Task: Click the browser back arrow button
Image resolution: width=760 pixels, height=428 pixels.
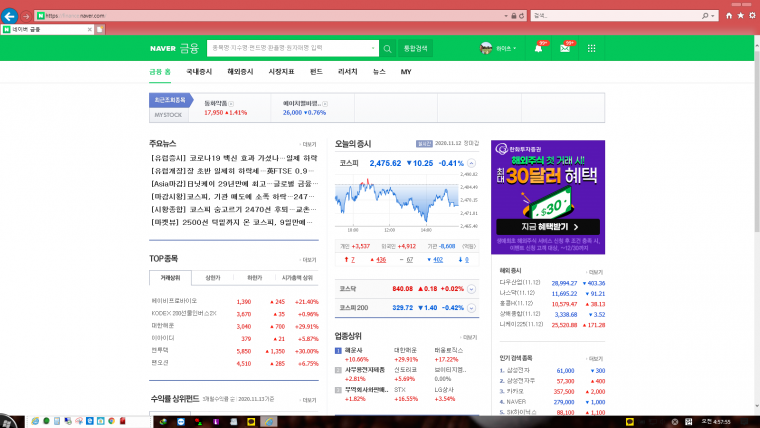Action: (9, 16)
